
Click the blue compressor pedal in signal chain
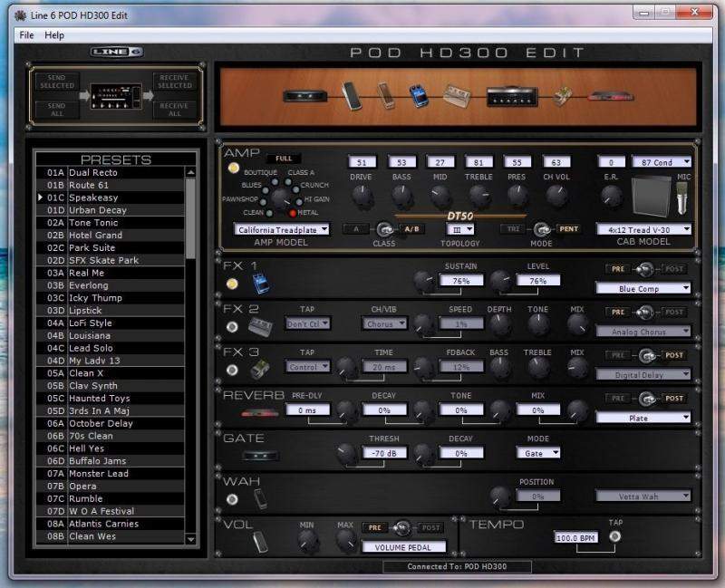[418, 96]
